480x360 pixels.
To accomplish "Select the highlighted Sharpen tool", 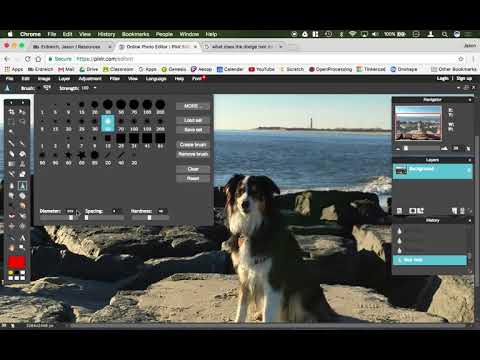I will tap(22, 186).
